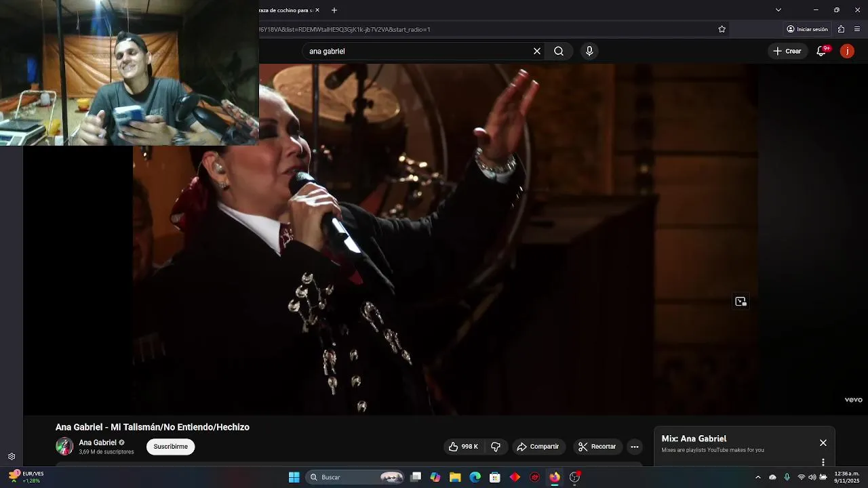Click the webcam overlay of the streamer
The width and height of the screenshot is (868, 488).
(x=130, y=73)
